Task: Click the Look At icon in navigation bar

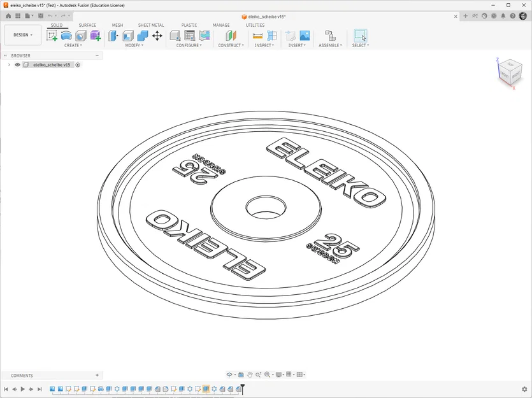Action: tap(241, 374)
